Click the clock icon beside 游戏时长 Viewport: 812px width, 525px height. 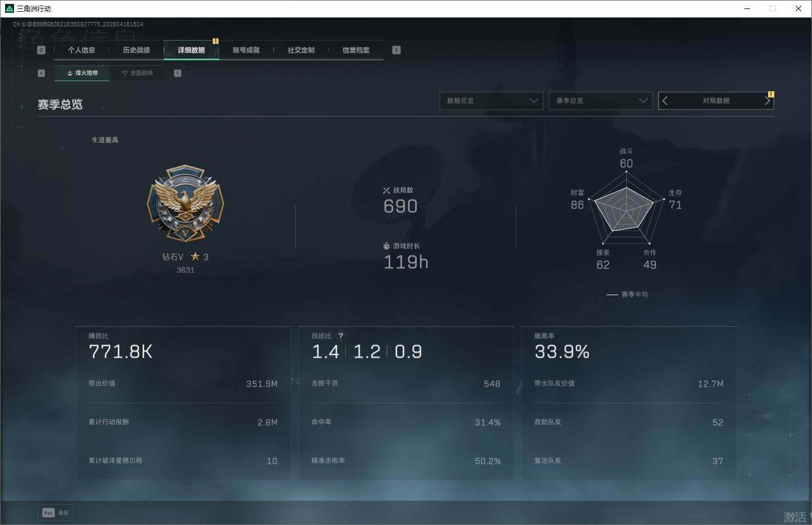386,246
